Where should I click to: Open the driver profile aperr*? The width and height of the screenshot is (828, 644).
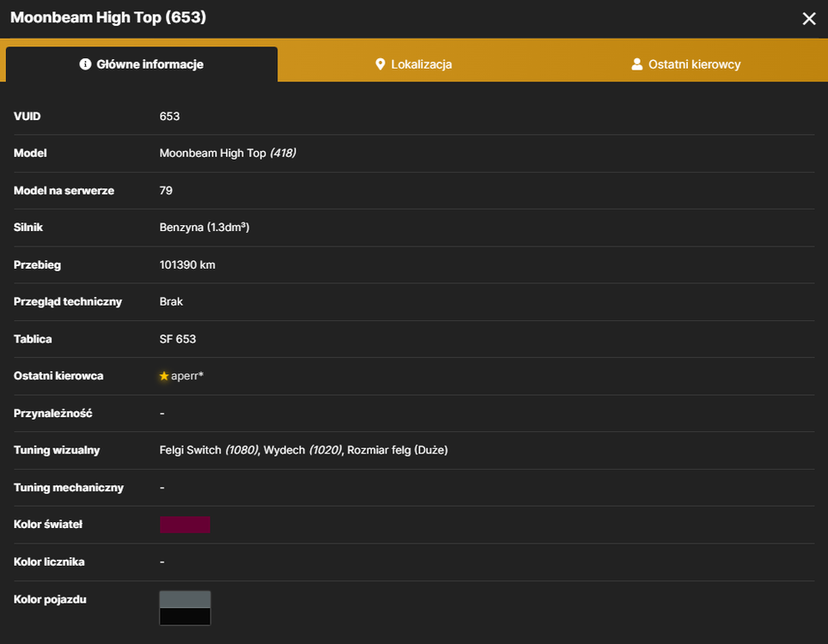click(187, 376)
